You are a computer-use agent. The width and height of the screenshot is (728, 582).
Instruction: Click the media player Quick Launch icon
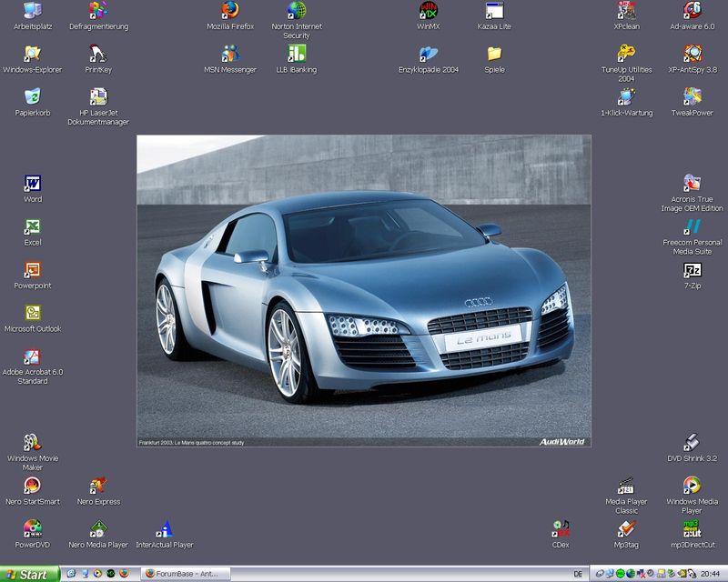point(97,574)
